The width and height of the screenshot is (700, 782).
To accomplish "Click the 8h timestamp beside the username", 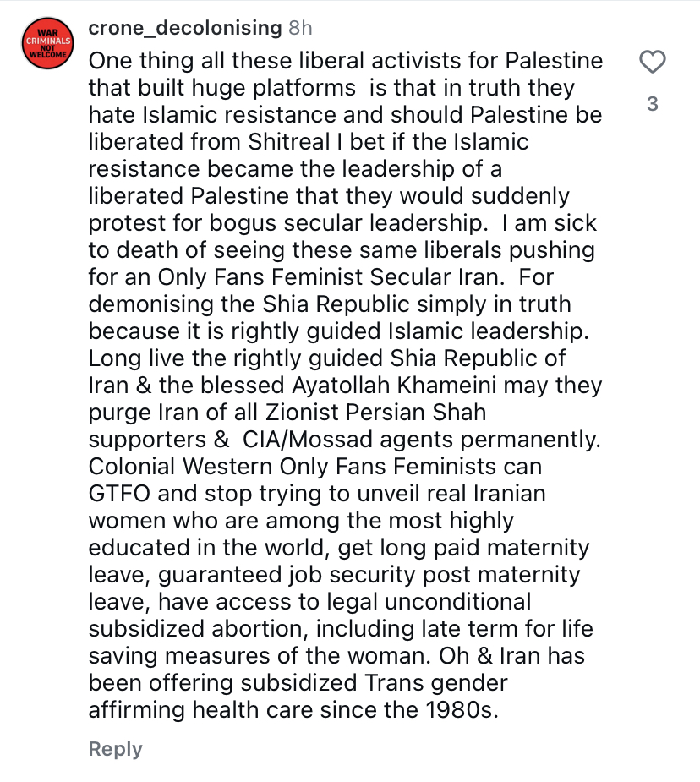I will [300, 28].
